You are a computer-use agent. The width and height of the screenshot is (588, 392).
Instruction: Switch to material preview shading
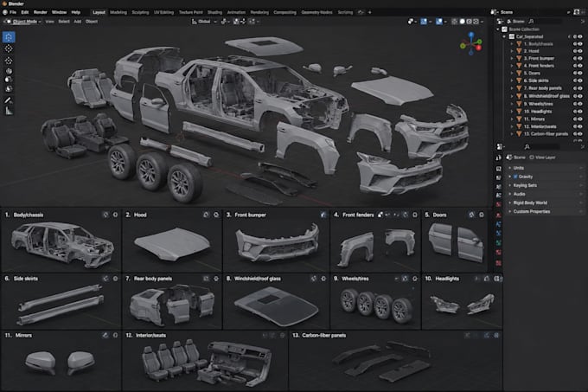pyautogui.click(x=470, y=22)
